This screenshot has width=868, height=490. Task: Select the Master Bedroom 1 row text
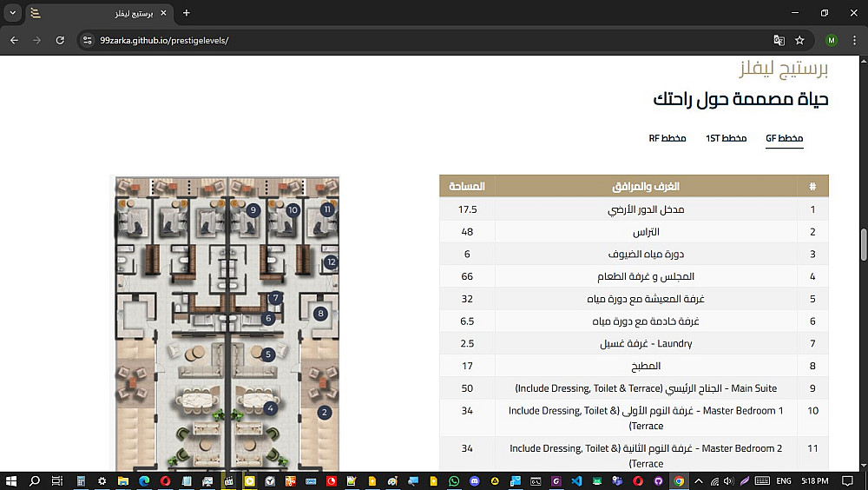[x=646, y=418]
